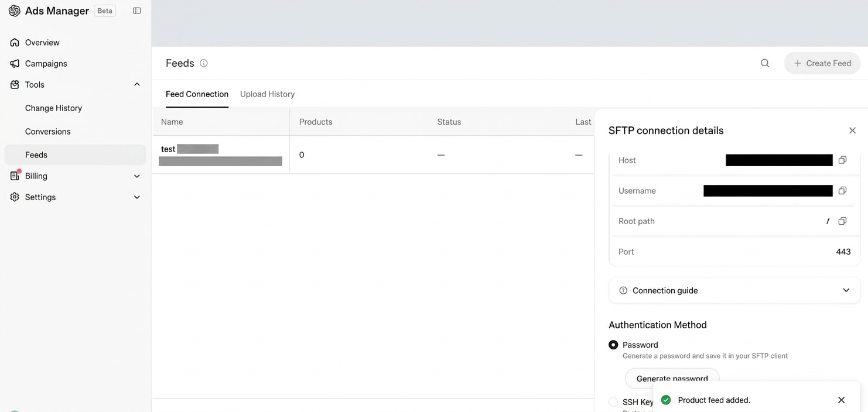Click the Campaigns megaphone icon

[15, 63]
